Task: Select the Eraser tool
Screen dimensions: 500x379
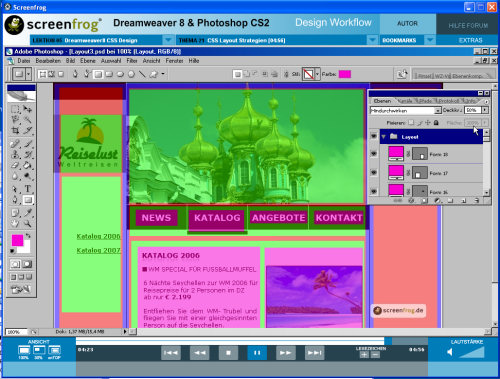Action: tap(15, 165)
